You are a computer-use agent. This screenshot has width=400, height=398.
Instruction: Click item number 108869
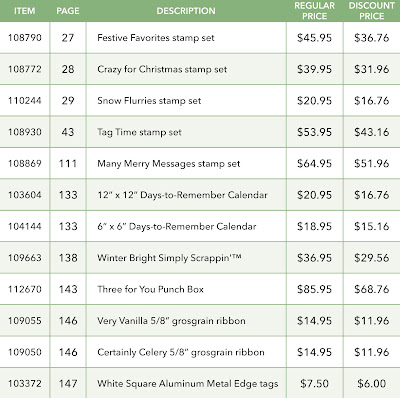25,164
